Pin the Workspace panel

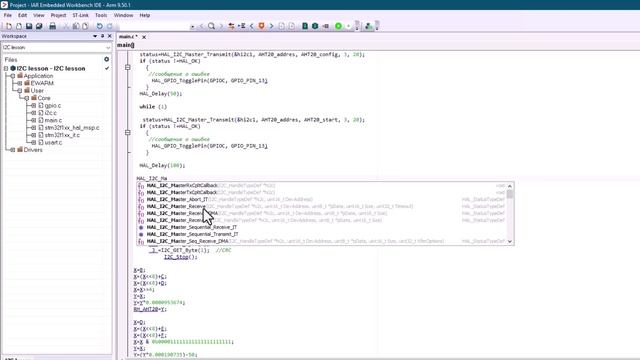click(x=102, y=36)
